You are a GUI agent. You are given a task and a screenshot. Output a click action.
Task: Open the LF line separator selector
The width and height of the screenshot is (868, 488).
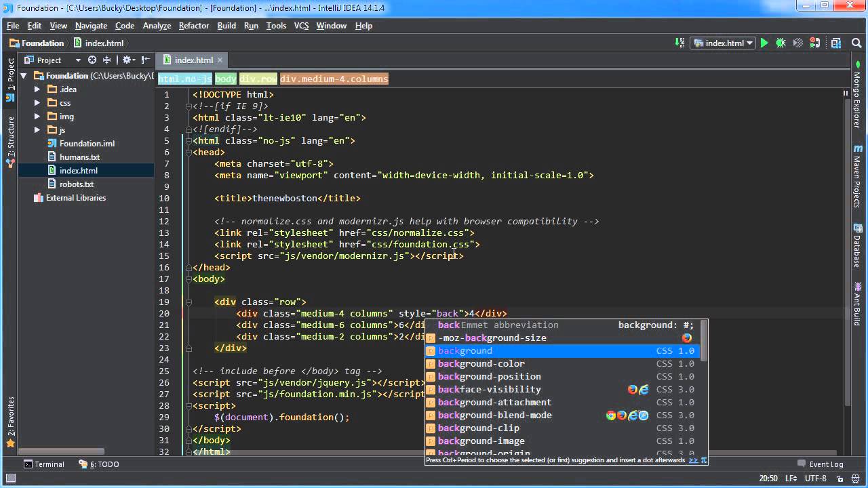pos(791,479)
